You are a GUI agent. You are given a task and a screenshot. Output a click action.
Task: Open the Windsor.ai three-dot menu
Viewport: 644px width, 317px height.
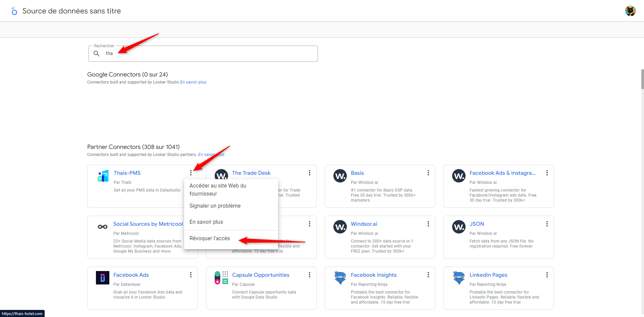pyautogui.click(x=428, y=224)
